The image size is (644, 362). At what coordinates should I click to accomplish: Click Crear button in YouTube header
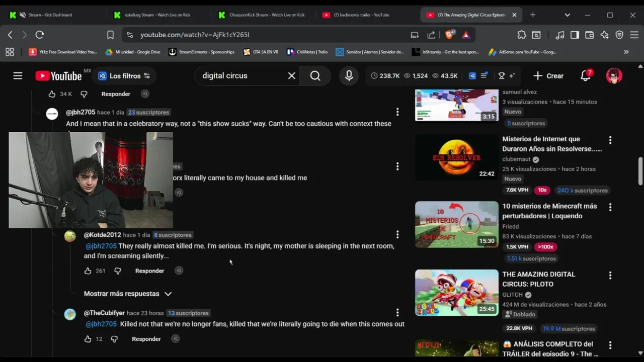click(548, 76)
